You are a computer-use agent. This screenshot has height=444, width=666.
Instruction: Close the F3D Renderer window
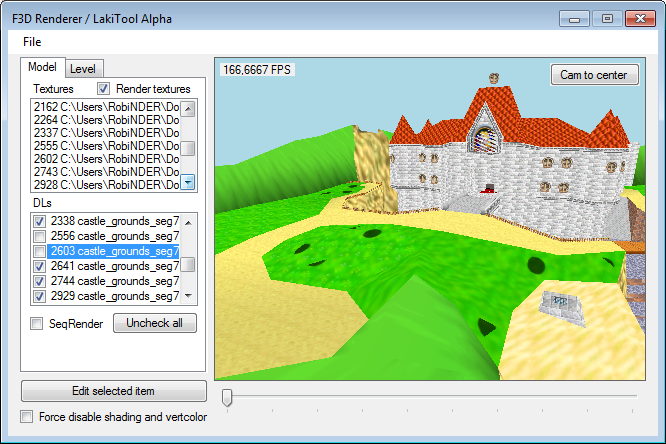[641, 19]
